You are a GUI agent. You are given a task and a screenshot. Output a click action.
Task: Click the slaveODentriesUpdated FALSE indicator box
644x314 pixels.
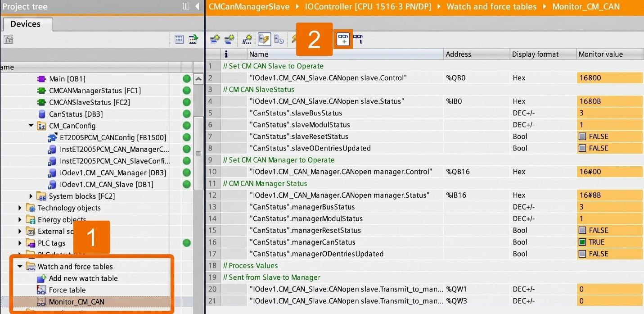pyautogui.click(x=583, y=148)
